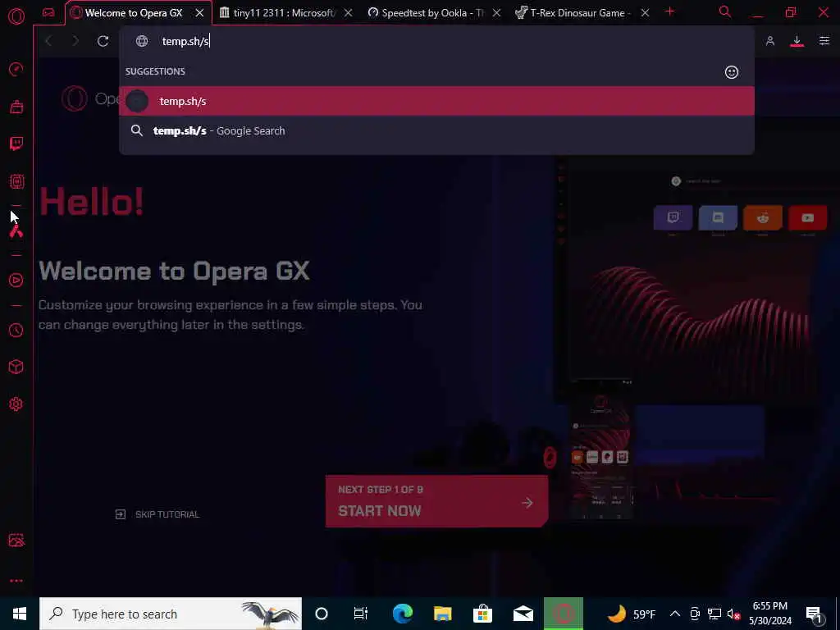Click the Reddit tile in preview image
Image resolution: width=840 pixels, height=630 pixels.
[762, 217]
